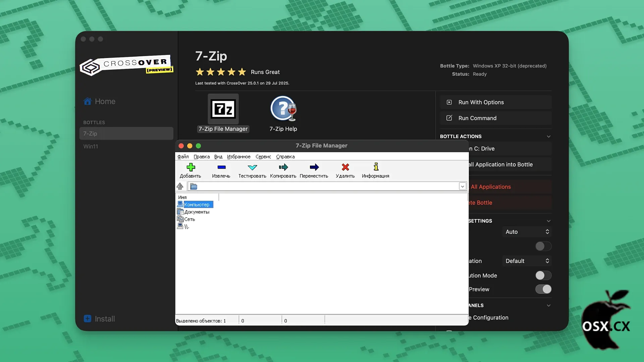The image size is (644, 362).
Task: Open the Сервис menu
Action: point(263,157)
